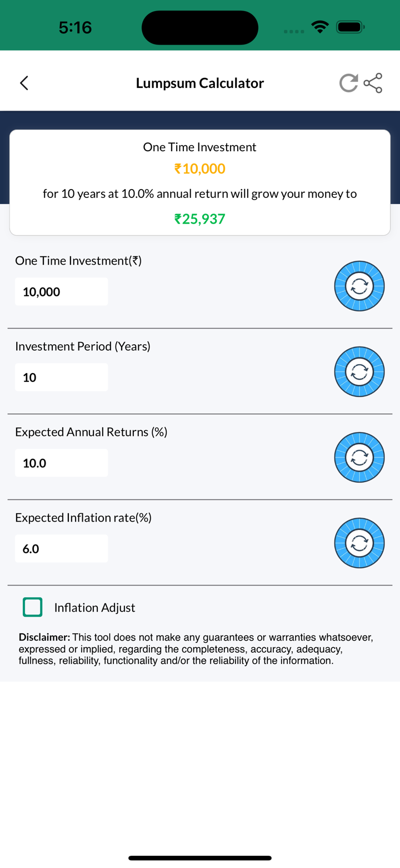Edit the Expected Annual Returns field
Viewport: 400px width, 868px height.
[62, 463]
